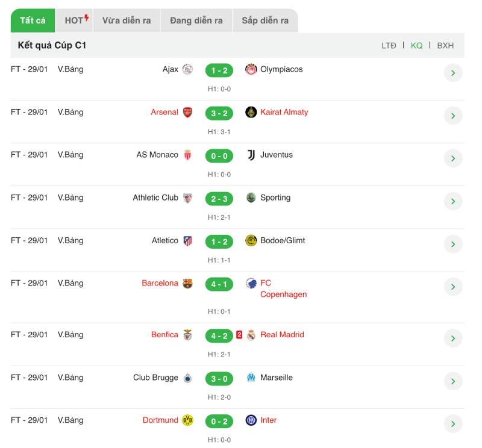Image resolution: width=482 pixels, height=448 pixels.
Task: Click the 4 - 1 Barcelona score badge
Action: coord(219,285)
